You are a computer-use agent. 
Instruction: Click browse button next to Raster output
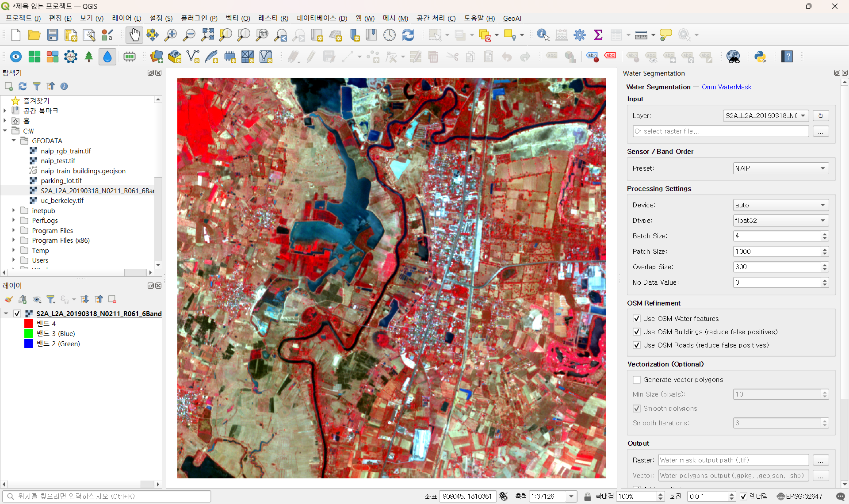820,460
